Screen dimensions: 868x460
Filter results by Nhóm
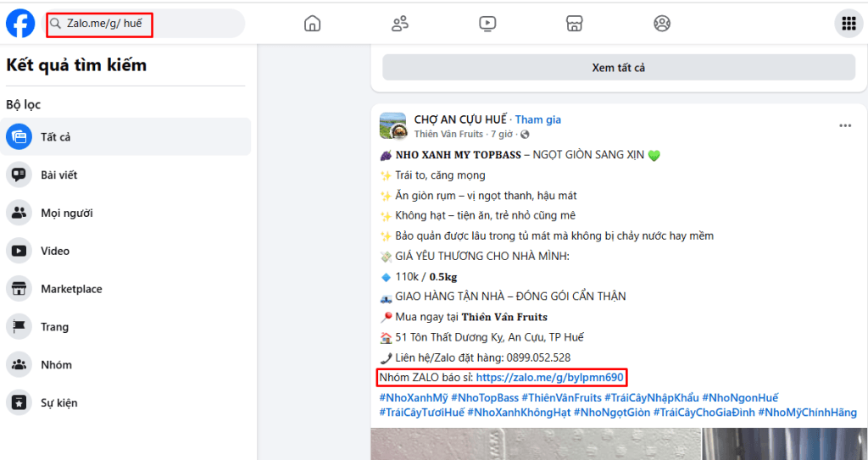click(56, 365)
